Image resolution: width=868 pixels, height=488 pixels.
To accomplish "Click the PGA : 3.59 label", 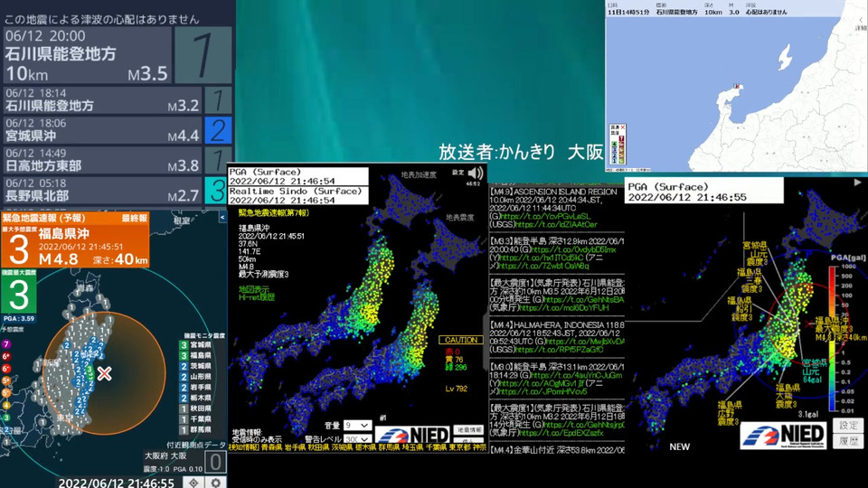I will pyautogui.click(x=19, y=319).
